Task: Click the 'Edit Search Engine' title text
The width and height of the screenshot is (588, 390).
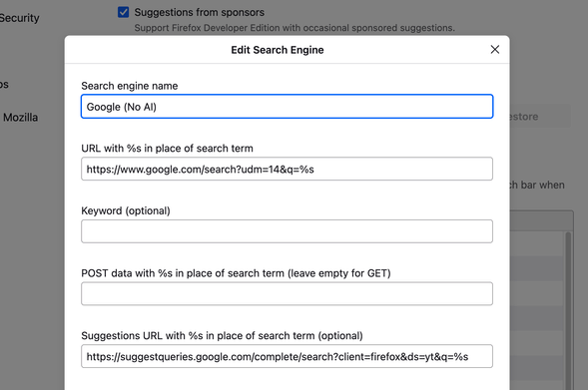Action: (278, 50)
